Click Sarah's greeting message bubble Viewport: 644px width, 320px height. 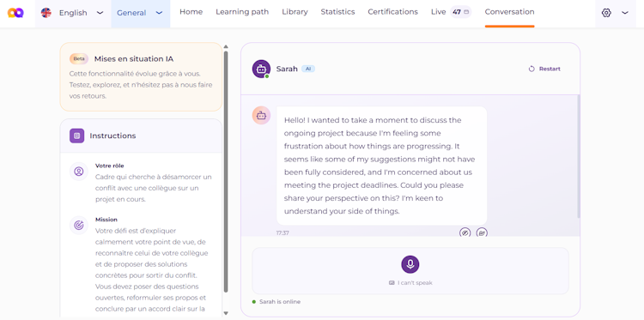(x=381, y=166)
